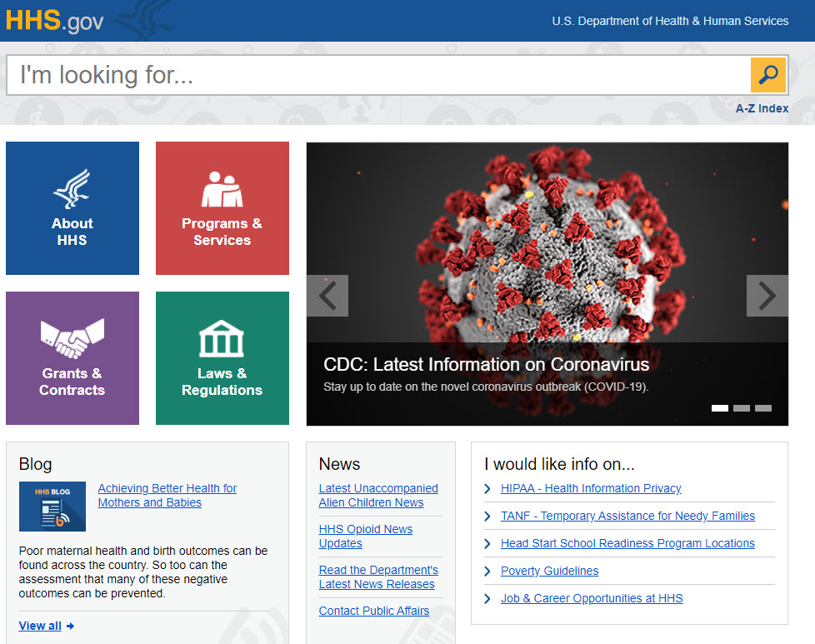The width and height of the screenshot is (815, 644).
Task: Click in the "I'm looking for..." search field
Action: coord(375,75)
